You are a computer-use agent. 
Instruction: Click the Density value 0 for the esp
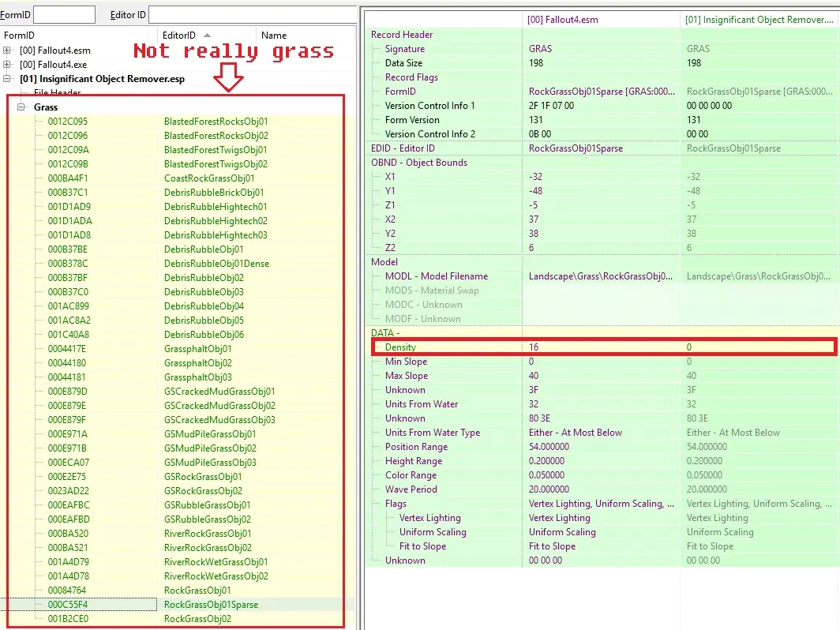[x=689, y=347]
